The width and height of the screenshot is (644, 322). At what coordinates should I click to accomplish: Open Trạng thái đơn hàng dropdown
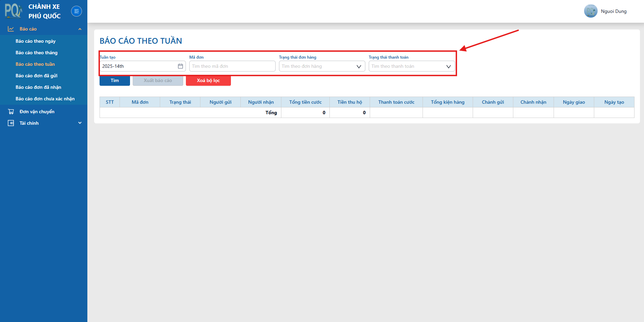coord(322,66)
